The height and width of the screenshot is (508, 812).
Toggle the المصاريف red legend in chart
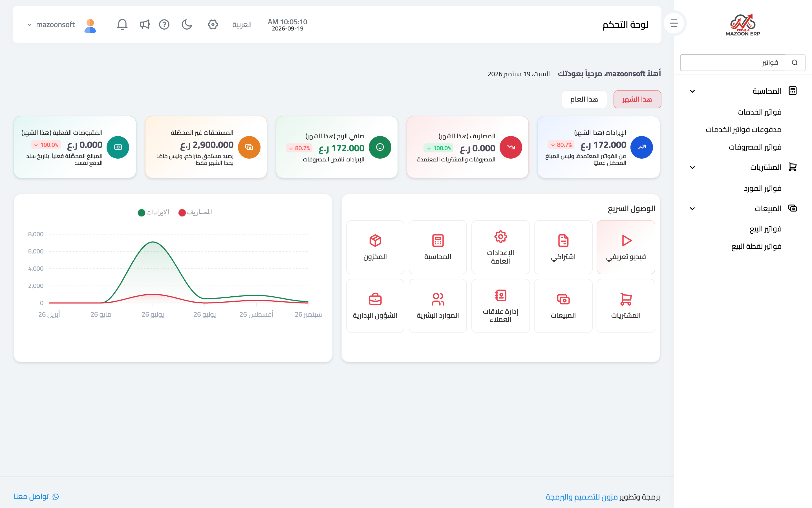pyautogui.click(x=195, y=212)
